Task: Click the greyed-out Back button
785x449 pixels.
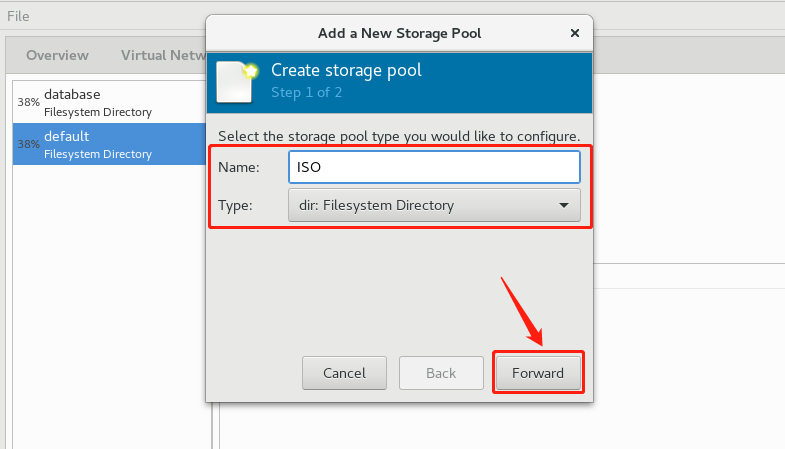Action: coord(441,373)
